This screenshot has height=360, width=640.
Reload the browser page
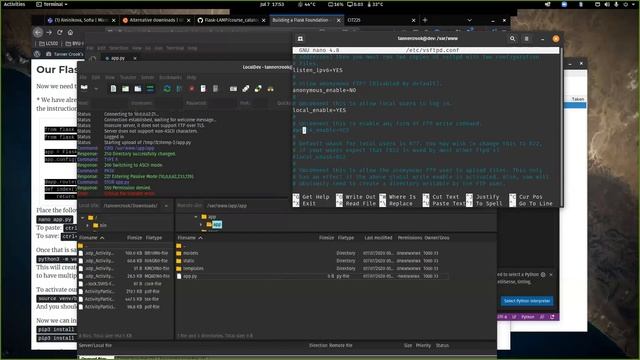pos(60,32)
